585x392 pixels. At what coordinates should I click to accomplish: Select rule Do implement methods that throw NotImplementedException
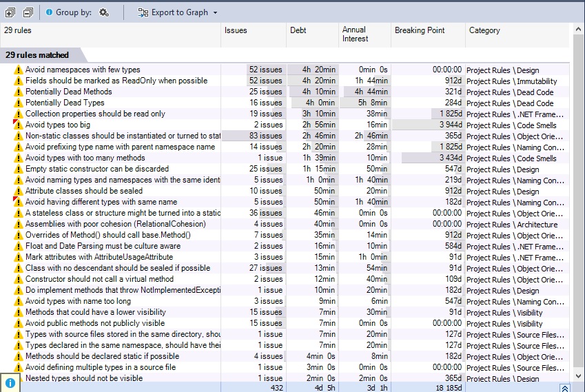(123, 290)
